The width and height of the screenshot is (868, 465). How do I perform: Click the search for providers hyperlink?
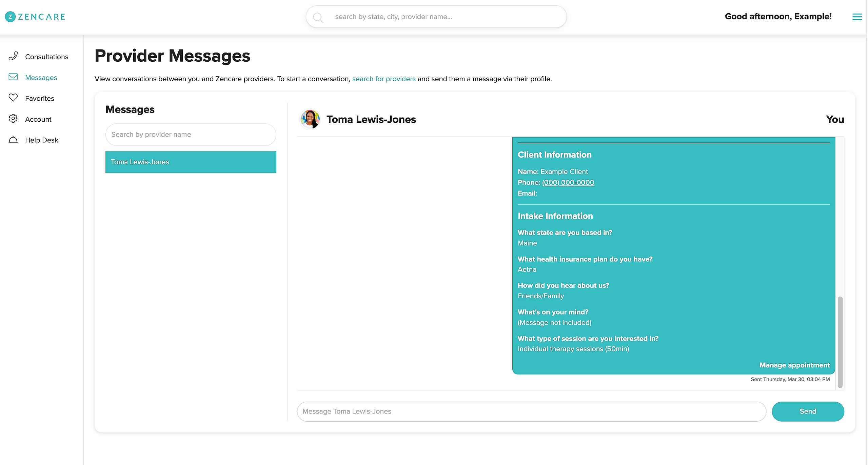click(383, 79)
